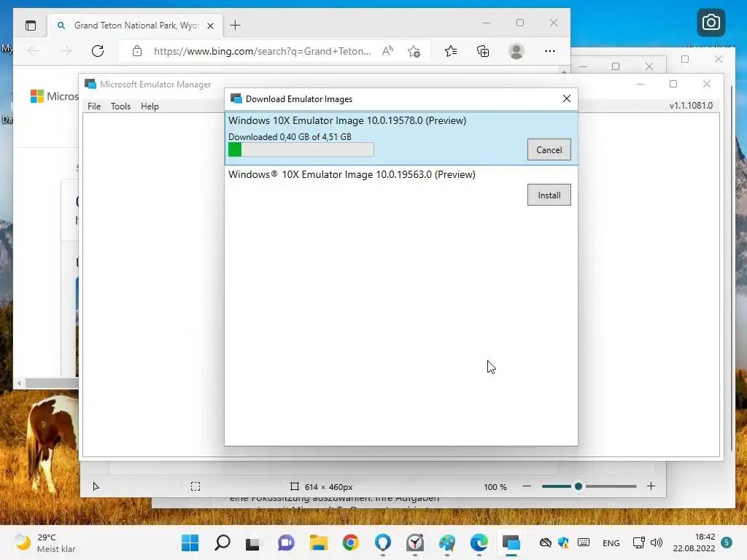747x560 pixels.
Task: Click the Edge horizontal scrollbar left arrow
Action: (x=19, y=383)
